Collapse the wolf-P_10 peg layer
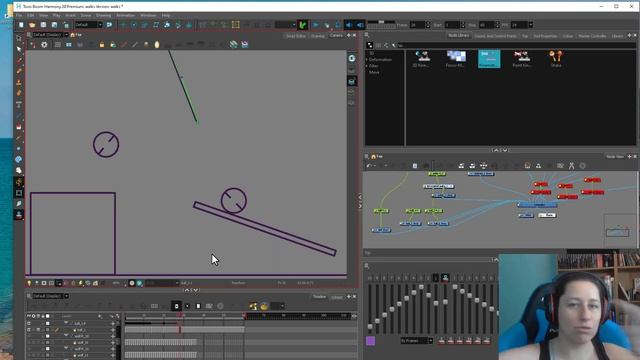 (66, 336)
